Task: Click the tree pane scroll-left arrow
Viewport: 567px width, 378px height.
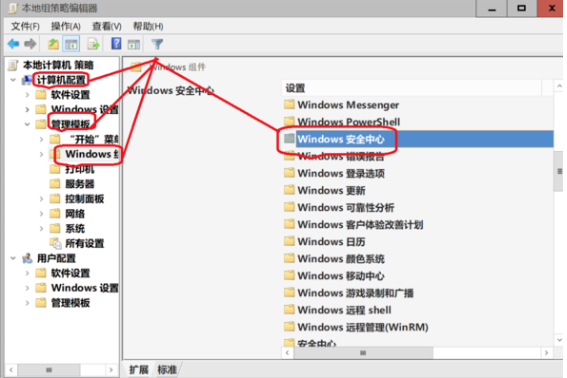Action: [x=11, y=370]
